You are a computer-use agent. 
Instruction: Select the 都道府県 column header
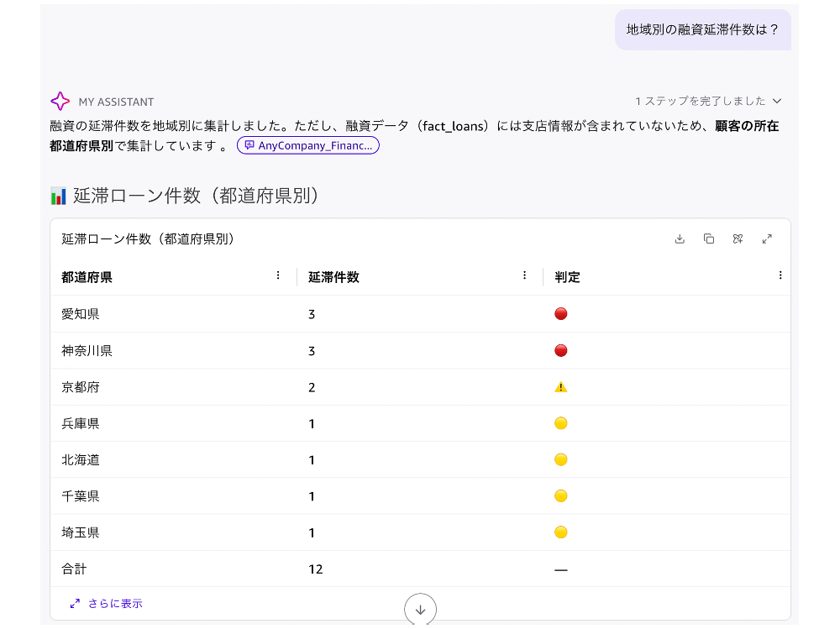tap(87, 277)
